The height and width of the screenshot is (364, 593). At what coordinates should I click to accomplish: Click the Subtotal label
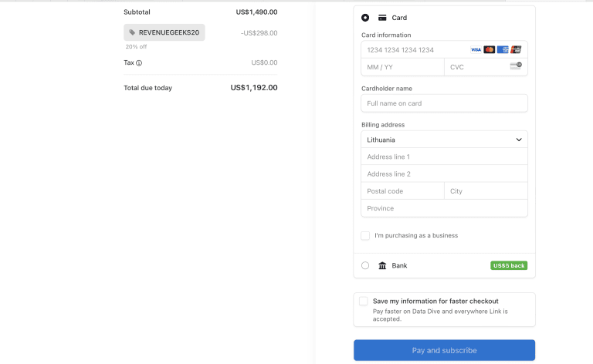(x=137, y=12)
